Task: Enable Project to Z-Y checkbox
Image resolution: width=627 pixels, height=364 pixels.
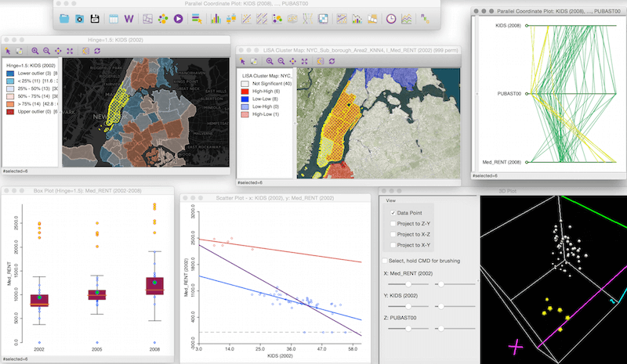Action: click(x=393, y=223)
